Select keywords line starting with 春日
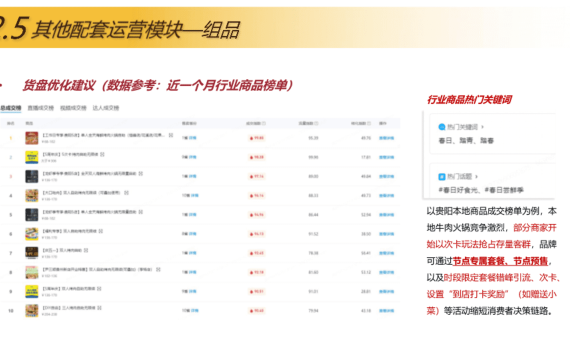Screen dimensions: 570x360 click(x=466, y=140)
